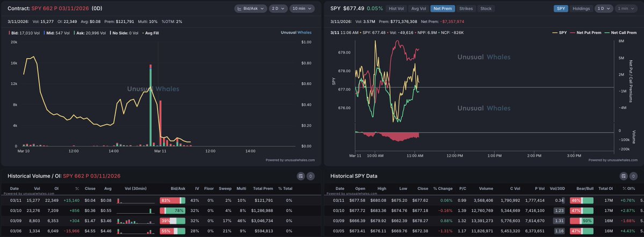This screenshot has height=237, width=644.
Task: Sort by the Total Prem column header
Action: (x=263, y=189)
